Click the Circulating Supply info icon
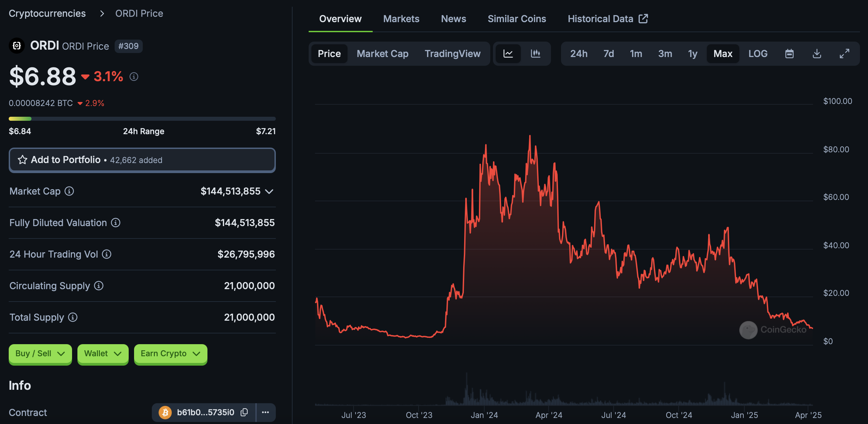868x424 pixels. 99,286
